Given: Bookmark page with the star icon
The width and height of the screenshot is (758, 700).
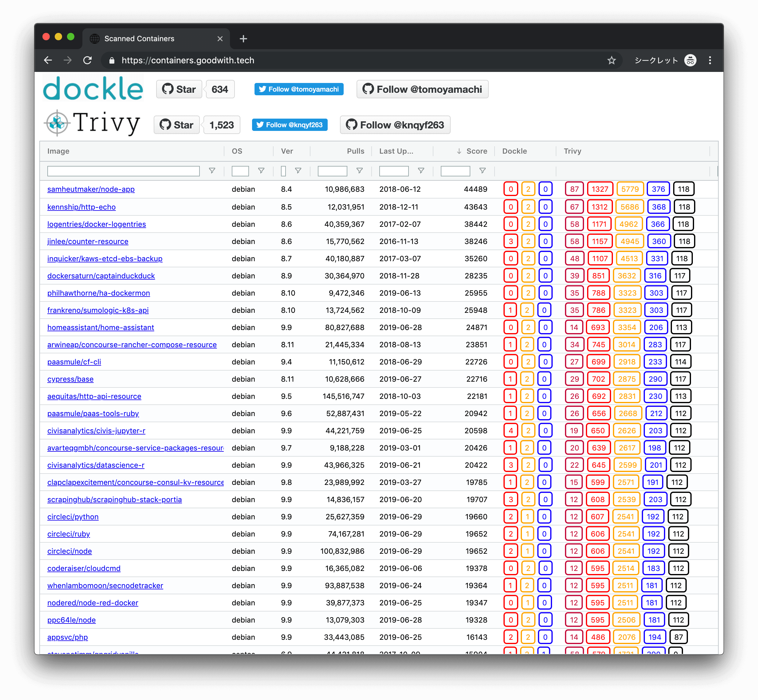Looking at the screenshot, I should click(x=611, y=60).
